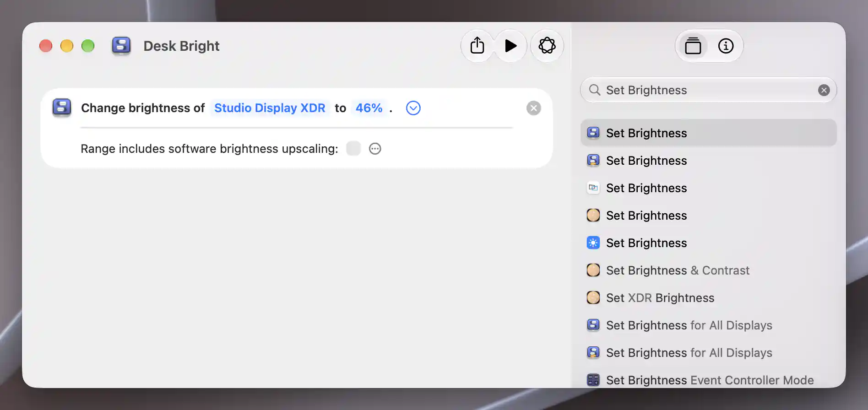868x410 pixels.
Task: Open the shortcut details info panel
Action: (726, 46)
